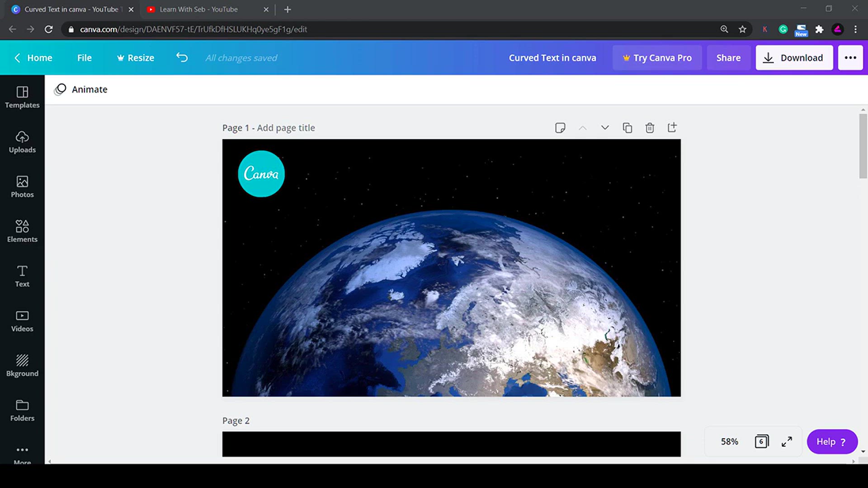This screenshot has width=868, height=488.
Task: Click the site lock icon
Action: [71, 29]
